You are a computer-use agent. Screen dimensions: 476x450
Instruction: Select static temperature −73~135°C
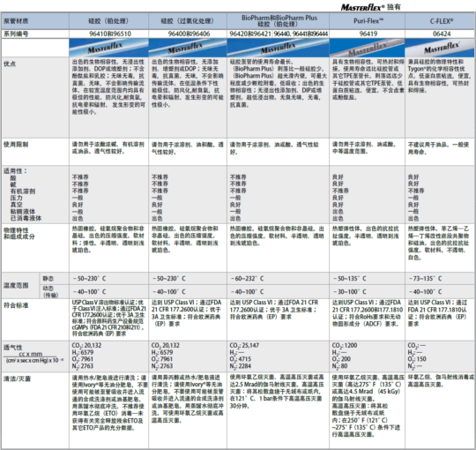(x=425, y=278)
